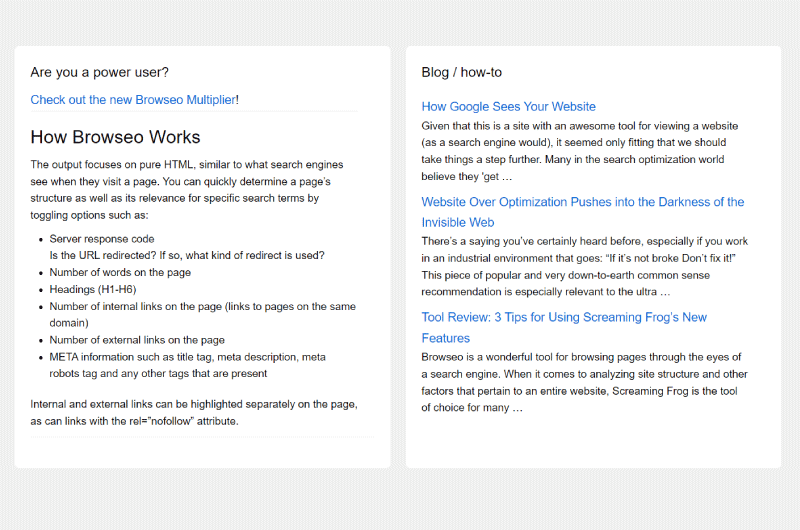Open the Browseo Multiplier link
Image resolution: width=800 pixels, height=530 pixels.
tap(133, 99)
